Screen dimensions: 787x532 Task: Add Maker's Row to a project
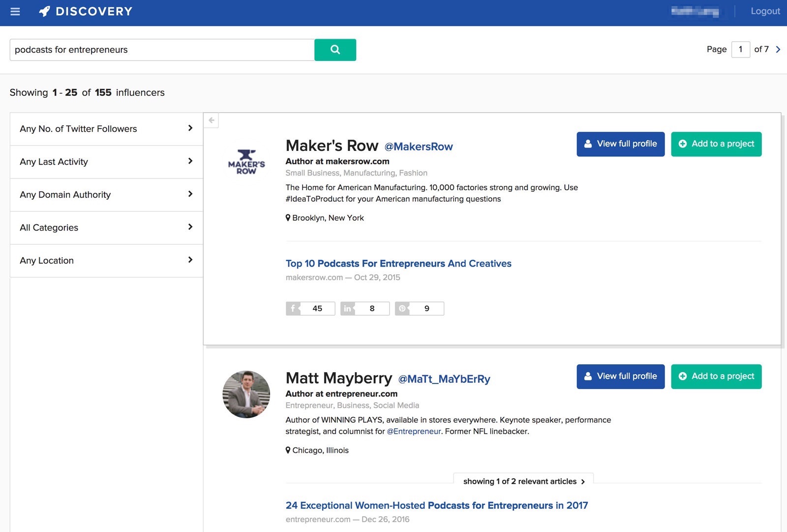pos(716,144)
